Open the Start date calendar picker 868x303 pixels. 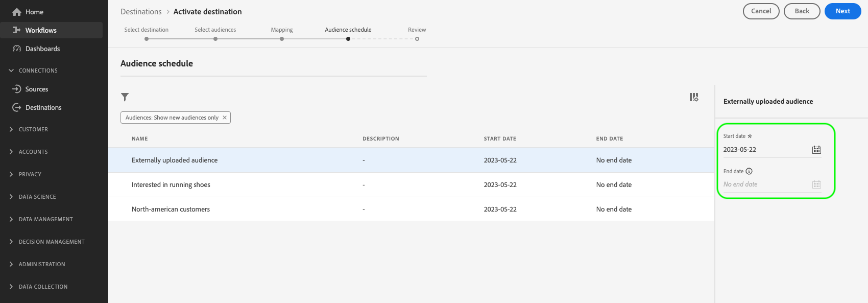tap(816, 150)
